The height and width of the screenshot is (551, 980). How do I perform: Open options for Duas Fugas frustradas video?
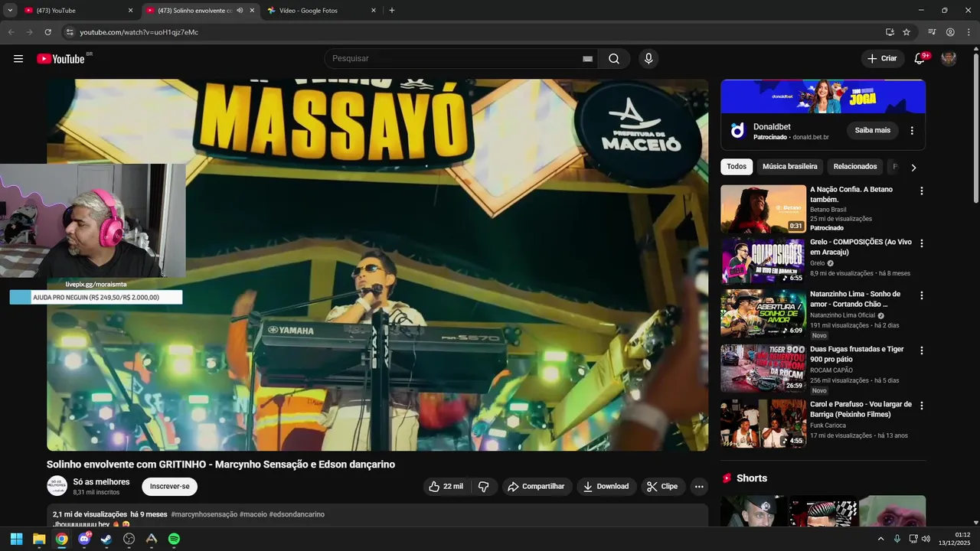pyautogui.click(x=922, y=350)
